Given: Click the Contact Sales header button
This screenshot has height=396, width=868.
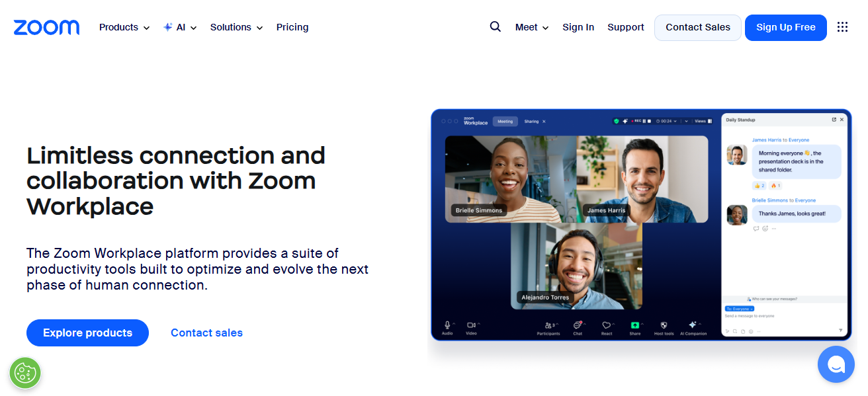Looking at the screenshot, I should coord(698,27).
